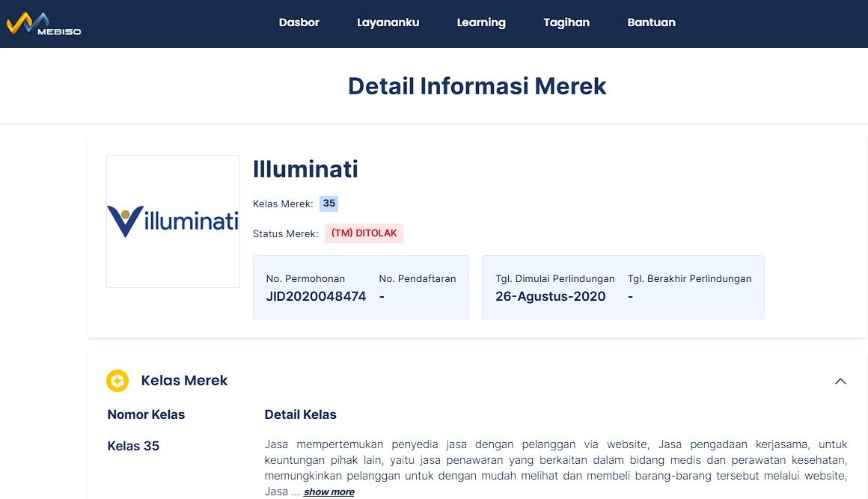The width and height of the screenshot is (868, 499).
Task: Go to Layananku page
Action: pos(388,22)
